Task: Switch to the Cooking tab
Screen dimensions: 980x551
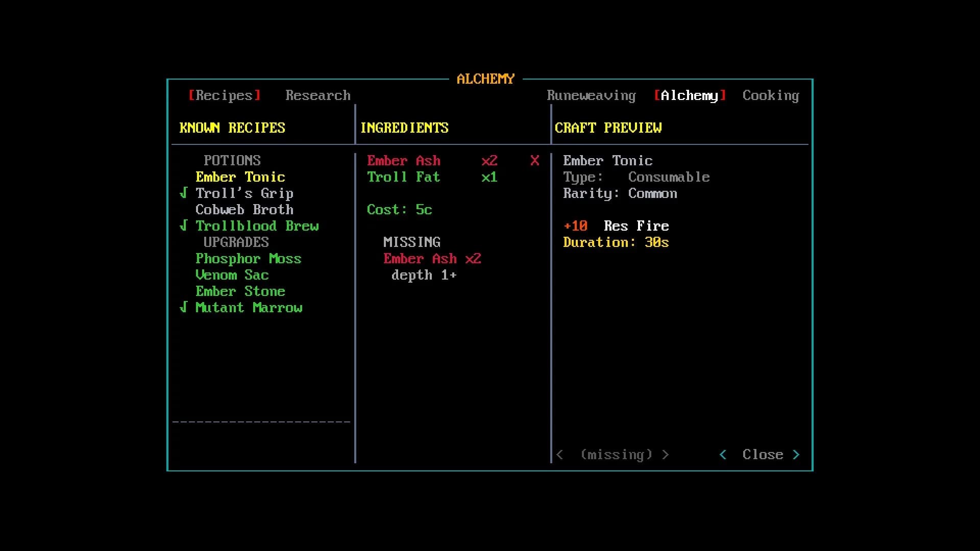Action: click(771, 95)
